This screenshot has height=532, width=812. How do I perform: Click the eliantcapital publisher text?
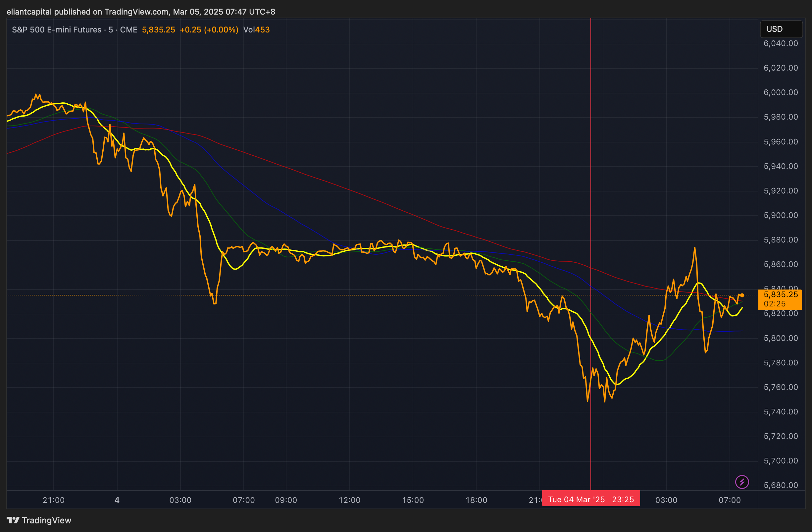(x=29, y=12)
